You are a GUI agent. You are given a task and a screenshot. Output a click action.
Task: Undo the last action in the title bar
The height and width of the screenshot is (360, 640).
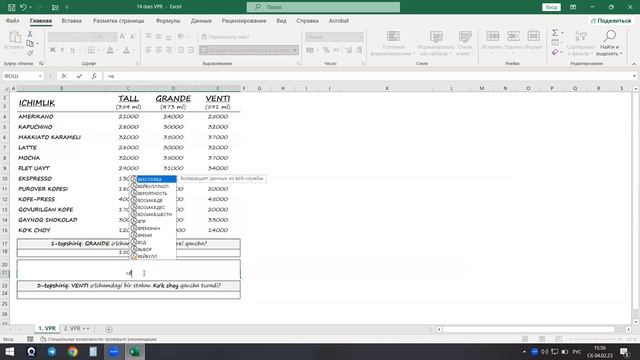23,7
